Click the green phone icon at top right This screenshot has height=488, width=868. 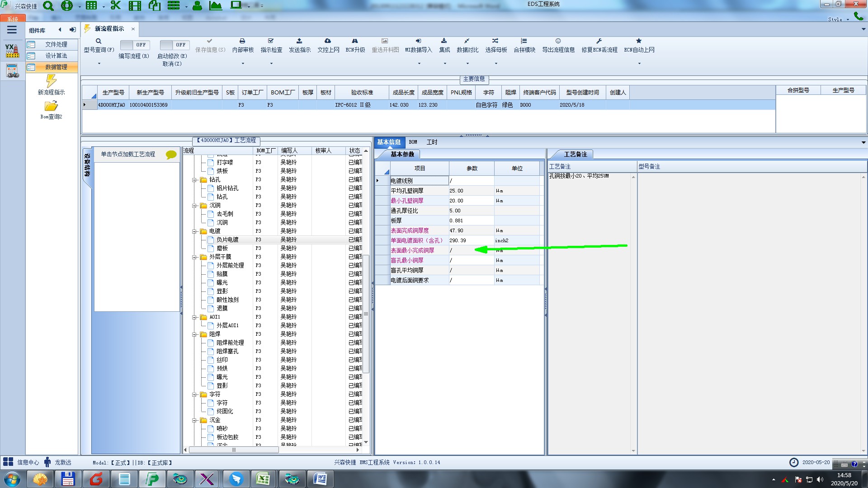pyautogui.click(x=859, y=16)
